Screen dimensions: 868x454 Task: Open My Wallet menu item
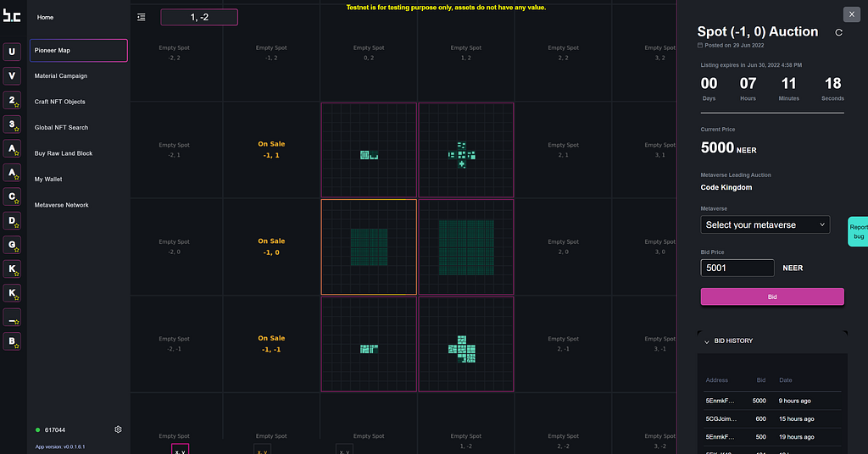[48, 180]
